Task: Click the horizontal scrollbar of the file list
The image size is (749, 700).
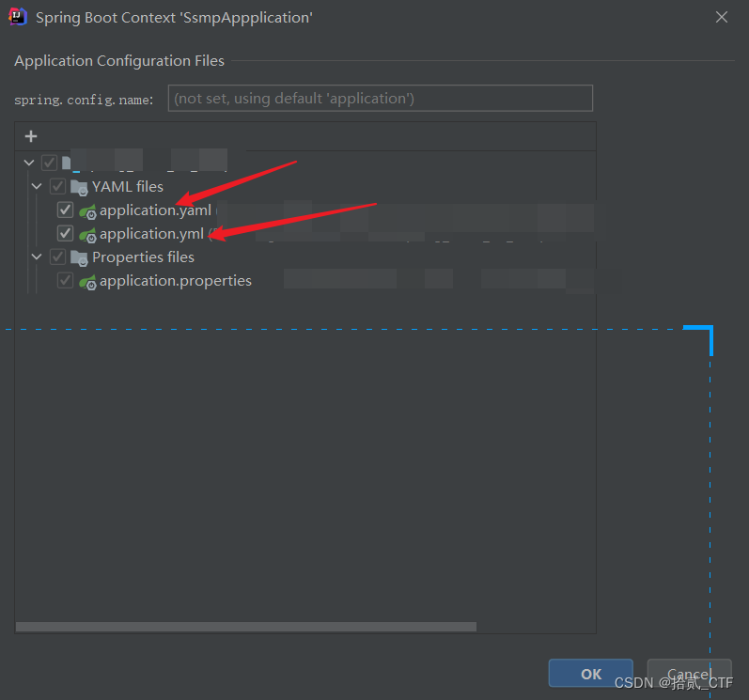Action: click(246, 627)
